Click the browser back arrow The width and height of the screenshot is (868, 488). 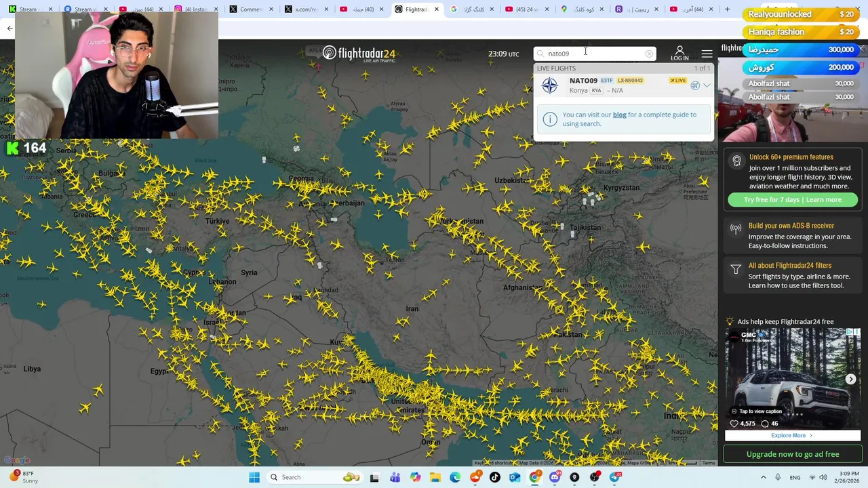click(9, 28)
